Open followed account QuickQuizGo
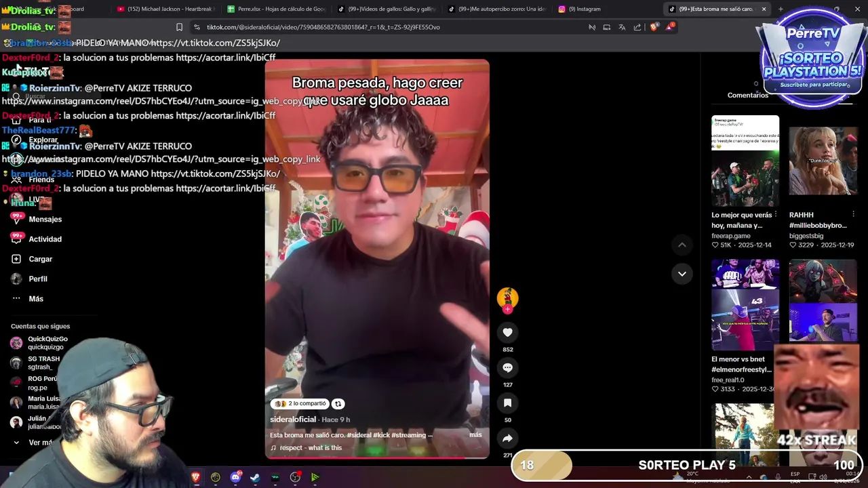The width and height of the screenshot is (868, 488). coord(39,343)
